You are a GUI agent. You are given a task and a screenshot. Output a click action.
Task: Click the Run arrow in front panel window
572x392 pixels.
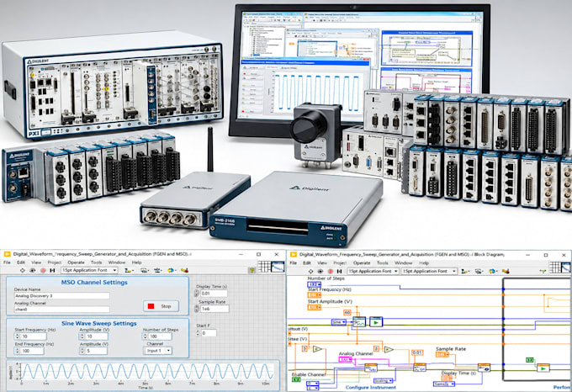point(23,271)
